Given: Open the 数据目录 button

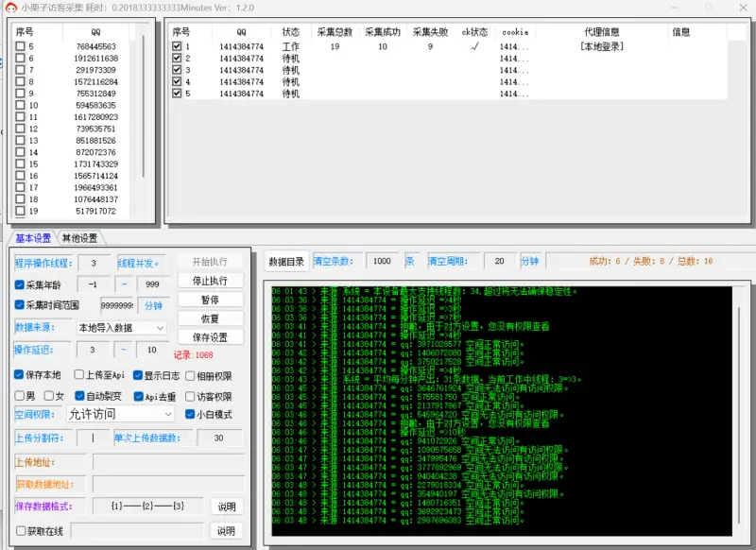Looking at the screenshot, I should tap(286, 262).
